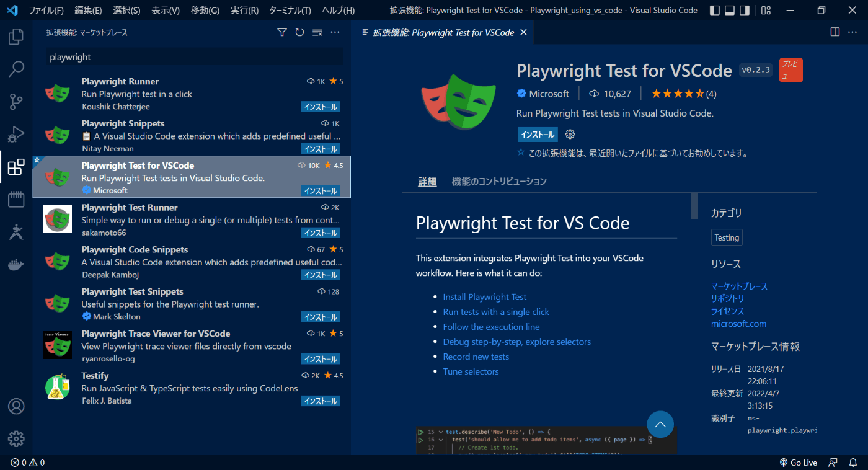Open the 選択(S) menu

coord(126,11)
